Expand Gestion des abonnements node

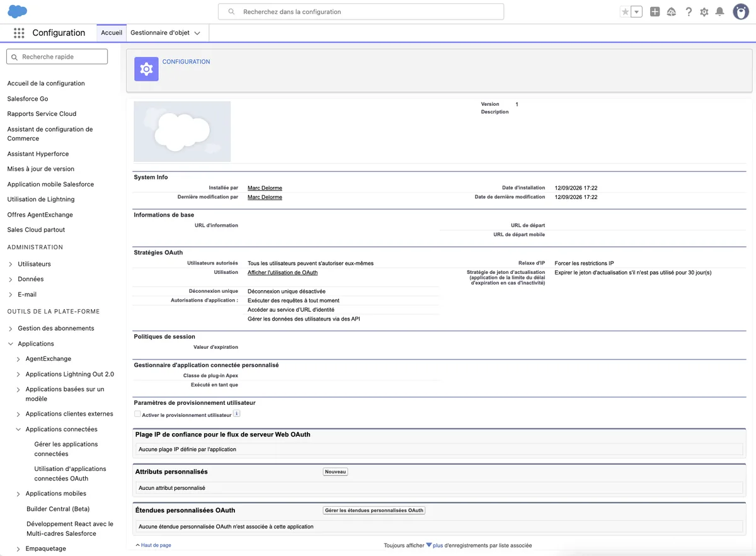coord(11,329)
